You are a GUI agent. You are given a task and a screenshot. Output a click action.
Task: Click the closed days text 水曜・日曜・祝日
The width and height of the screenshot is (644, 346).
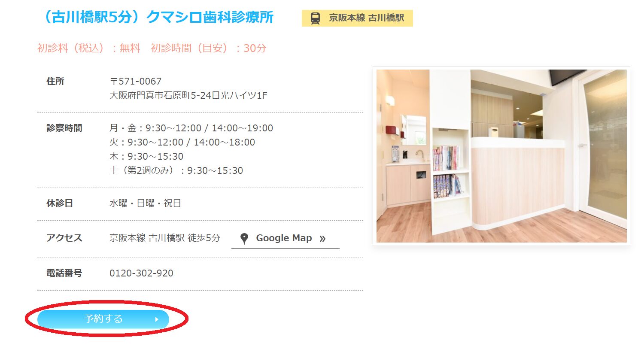[145, 203]
